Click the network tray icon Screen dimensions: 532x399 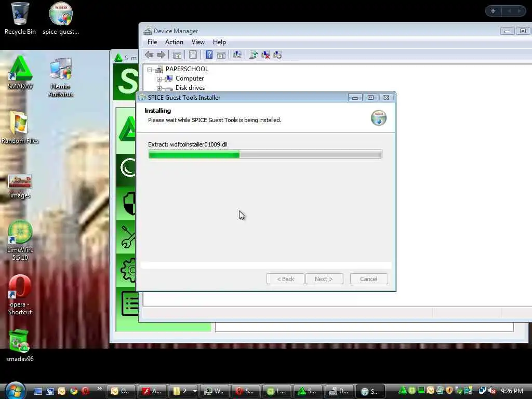[482, 391]
